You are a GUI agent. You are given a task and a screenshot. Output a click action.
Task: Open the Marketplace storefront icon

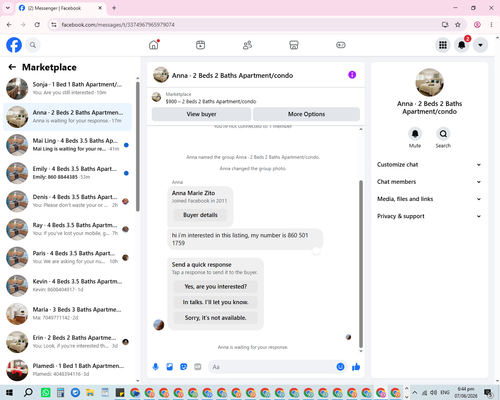[294, 45]
